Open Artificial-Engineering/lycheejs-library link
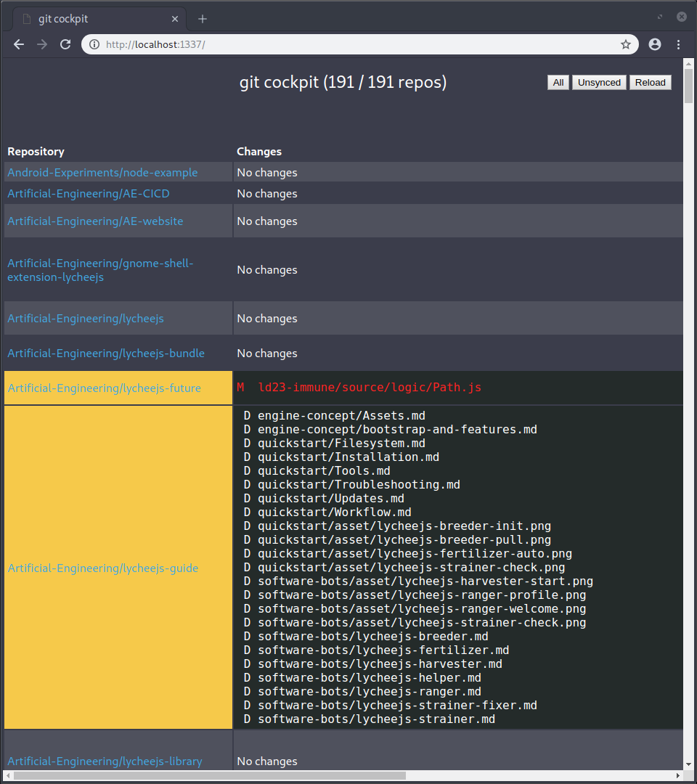 (105, 761)
